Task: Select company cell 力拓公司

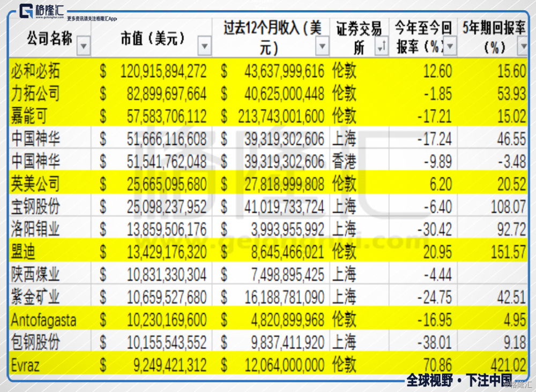Action: tap(35, 94)
